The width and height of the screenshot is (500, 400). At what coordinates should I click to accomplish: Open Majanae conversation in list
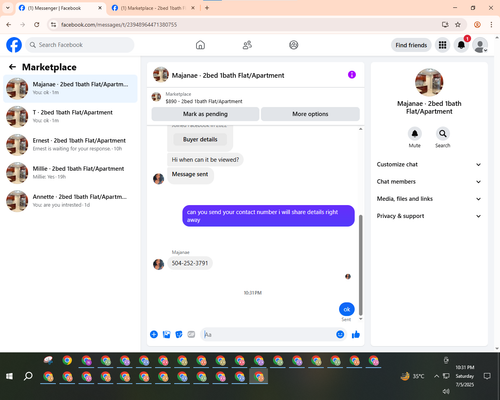tap(70, 88)
